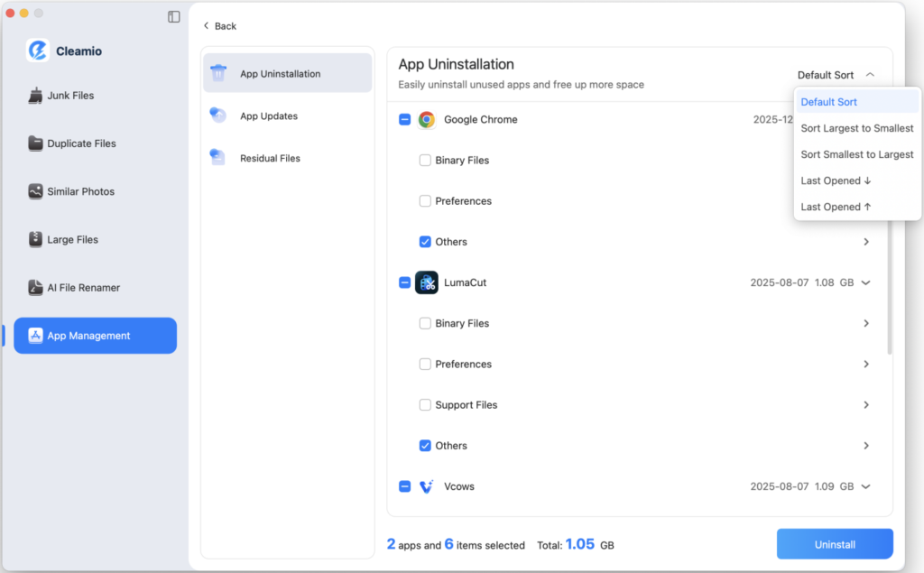The height and width of the screenshot is (573, 924).
Task: Select Last Opened ascending option
Action: [x=836, y=207]
